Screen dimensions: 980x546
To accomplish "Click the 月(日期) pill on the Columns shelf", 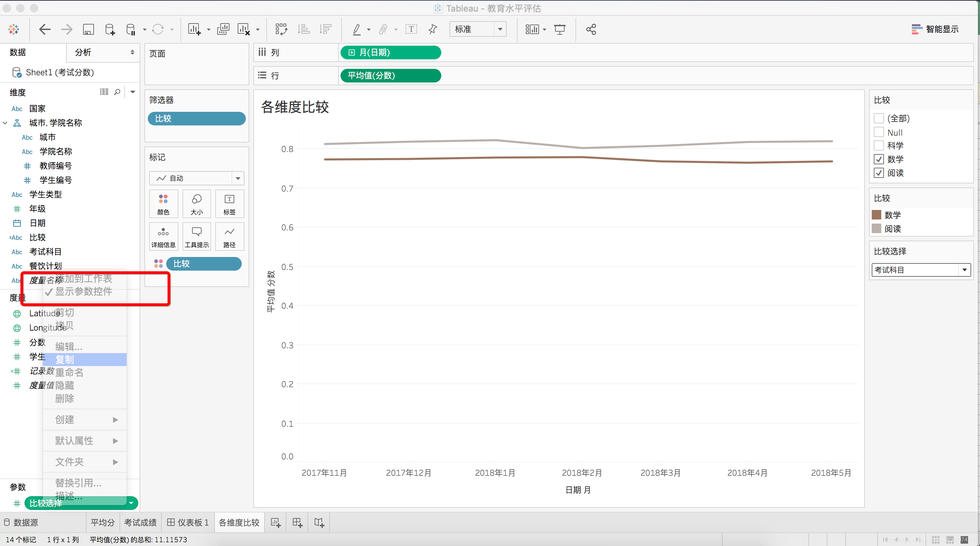I will coord(391,52).
